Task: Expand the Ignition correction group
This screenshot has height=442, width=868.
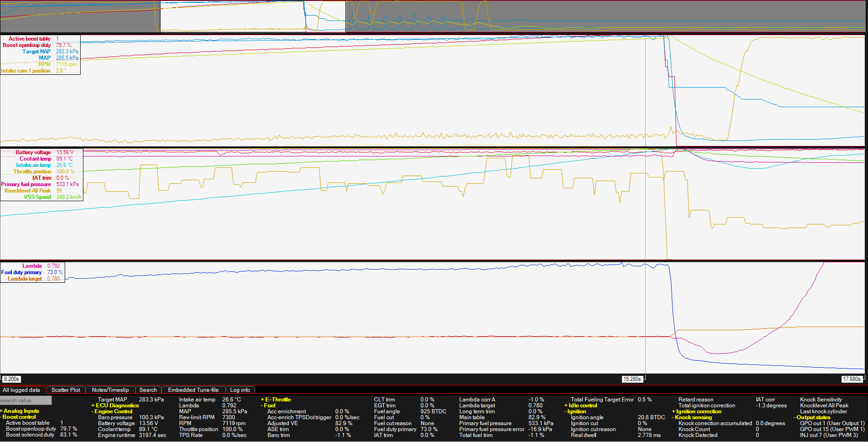Action: (698, 411)
